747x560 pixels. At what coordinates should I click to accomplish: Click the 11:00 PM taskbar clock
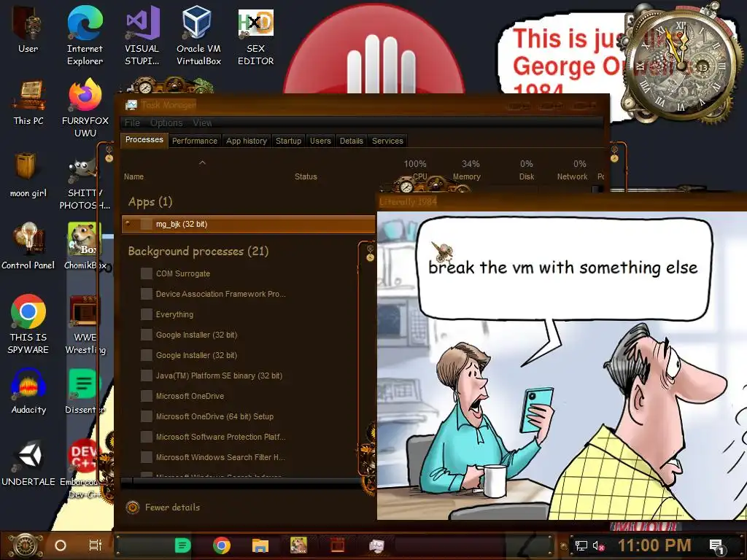654,545
